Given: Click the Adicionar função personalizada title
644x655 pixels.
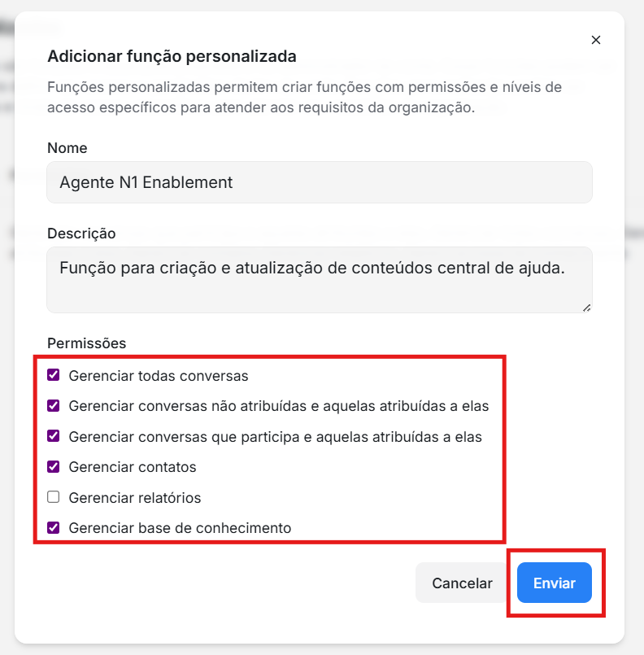Looking at the screenshot, I should [x=172, y=56].
